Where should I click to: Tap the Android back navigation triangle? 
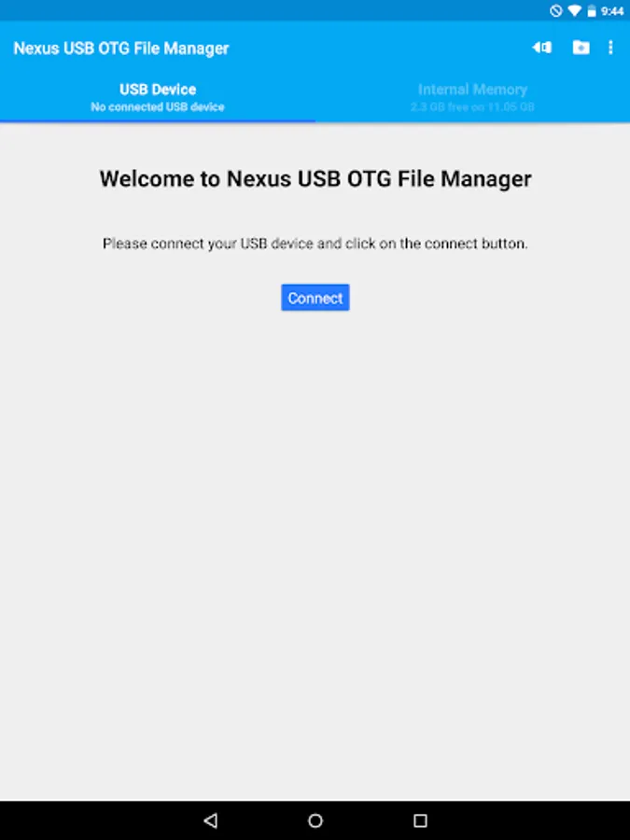211,820
